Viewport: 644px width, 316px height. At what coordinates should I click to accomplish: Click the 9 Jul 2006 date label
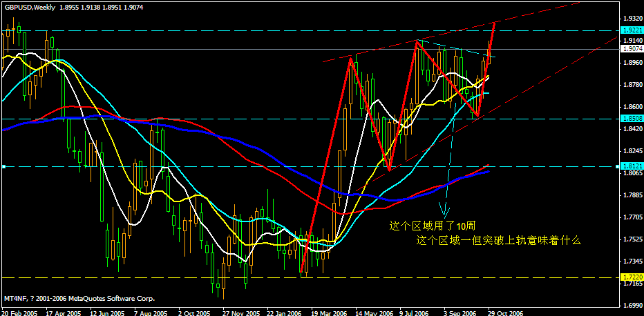[415, 313]
